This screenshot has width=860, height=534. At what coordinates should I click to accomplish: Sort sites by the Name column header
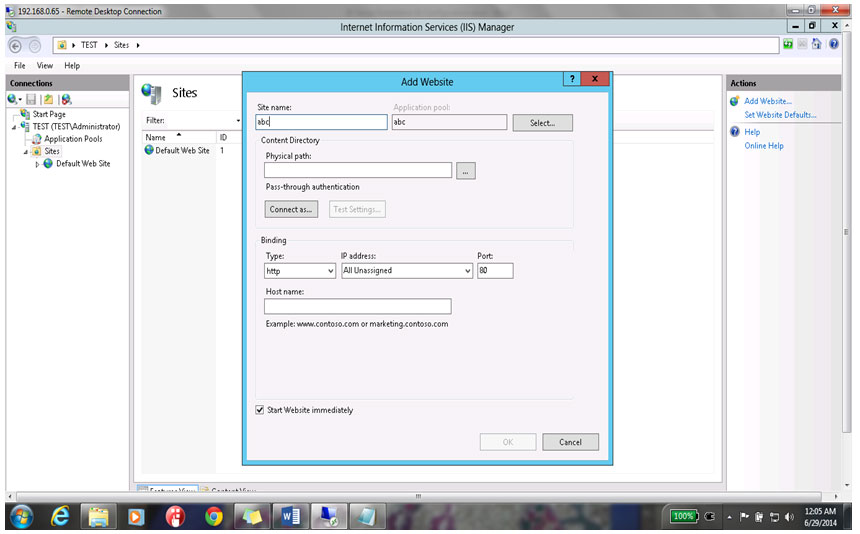[179, 138]
